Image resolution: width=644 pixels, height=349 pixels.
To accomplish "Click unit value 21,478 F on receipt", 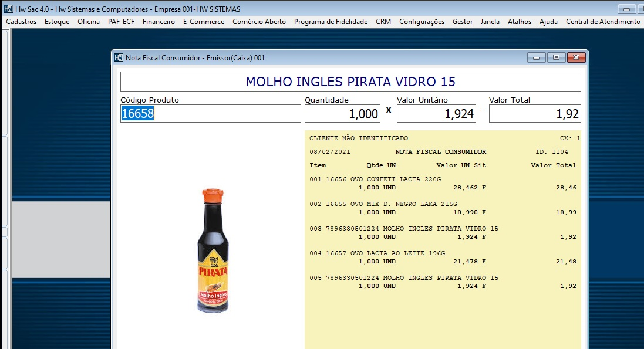I will click(x=470, y=262).
